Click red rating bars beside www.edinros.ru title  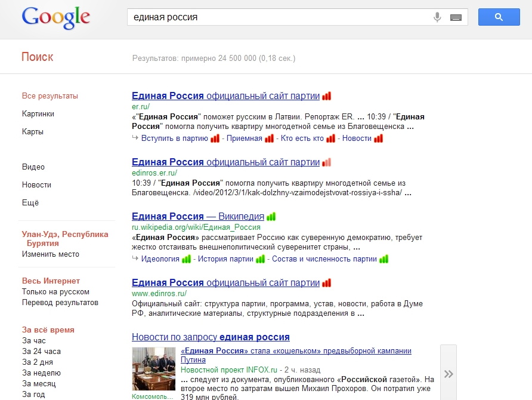click(x=326, y=283)
